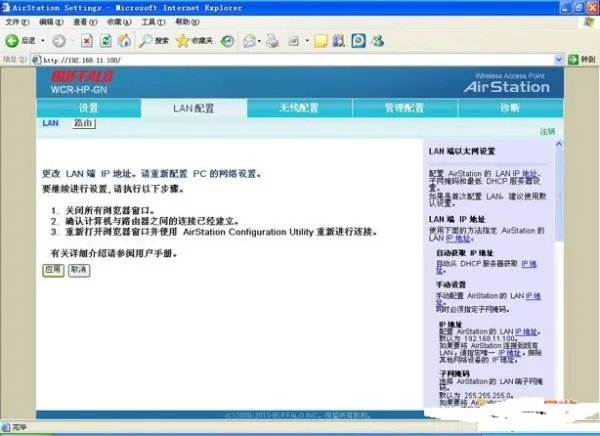This screenshot has height=436, width=600.
Task: Open the 查看 menu
Action: point(85,22)
